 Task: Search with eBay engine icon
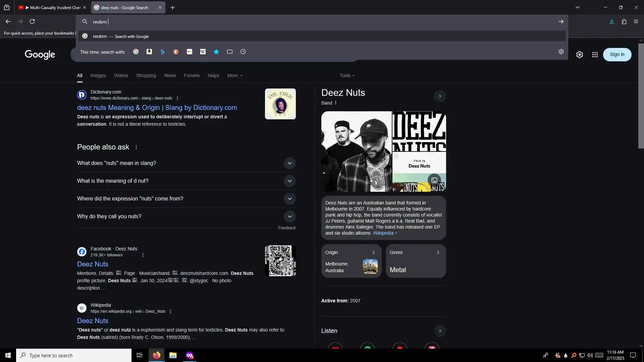click(x=190, y=52)
